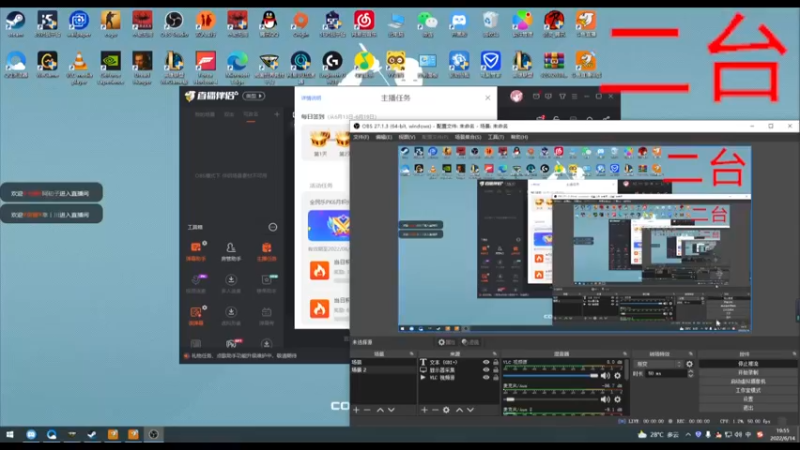
Task: Pop out the OBS audio mixer dock
Action: click(x=624, y=354)
